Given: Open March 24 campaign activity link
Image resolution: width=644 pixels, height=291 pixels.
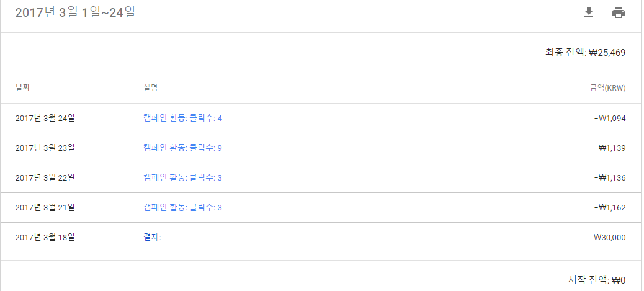Looking at the screenshot, I should pos(182,118).
